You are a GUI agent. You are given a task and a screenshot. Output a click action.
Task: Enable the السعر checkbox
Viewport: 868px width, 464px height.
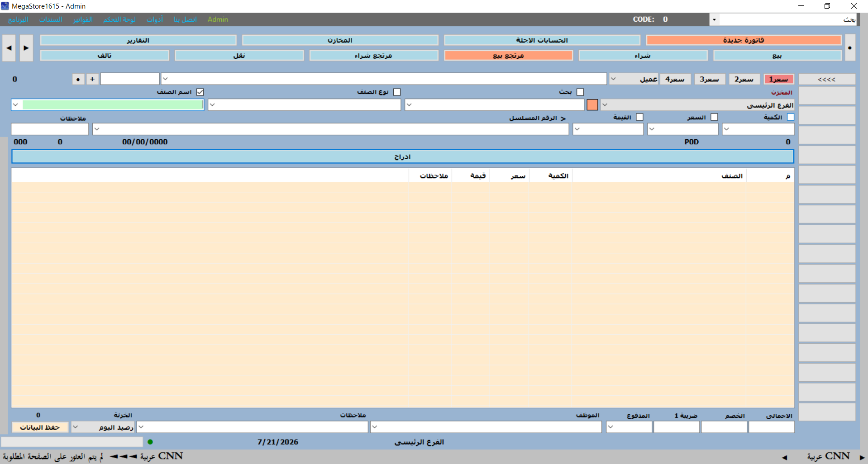pos(714,117)
